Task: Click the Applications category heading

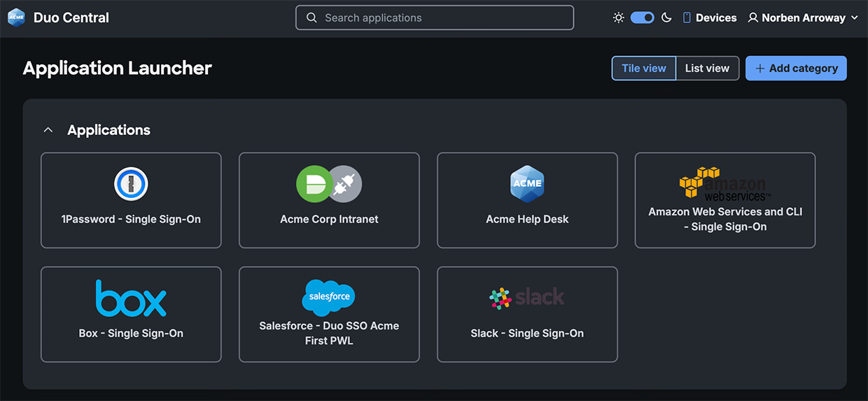Action: (108, 130)
